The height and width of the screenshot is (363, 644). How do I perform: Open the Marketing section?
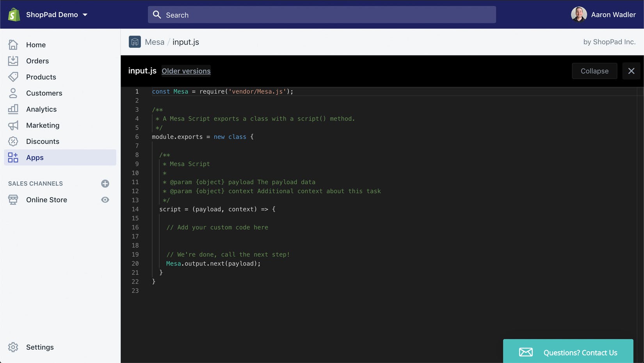[43, 125]
